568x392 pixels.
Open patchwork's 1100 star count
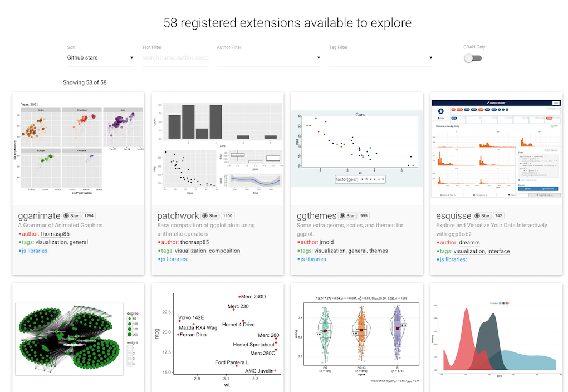tap(228, 215)
